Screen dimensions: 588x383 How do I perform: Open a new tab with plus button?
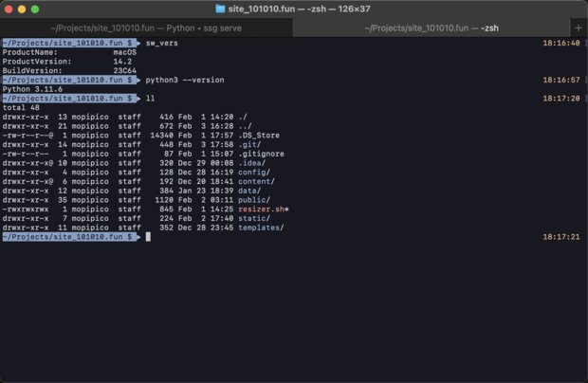tap(579, 27)
